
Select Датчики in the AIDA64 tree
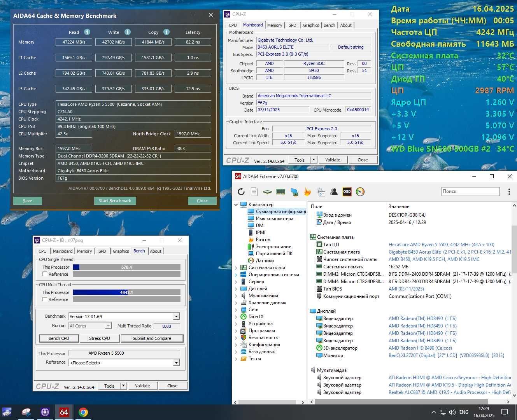265,261
